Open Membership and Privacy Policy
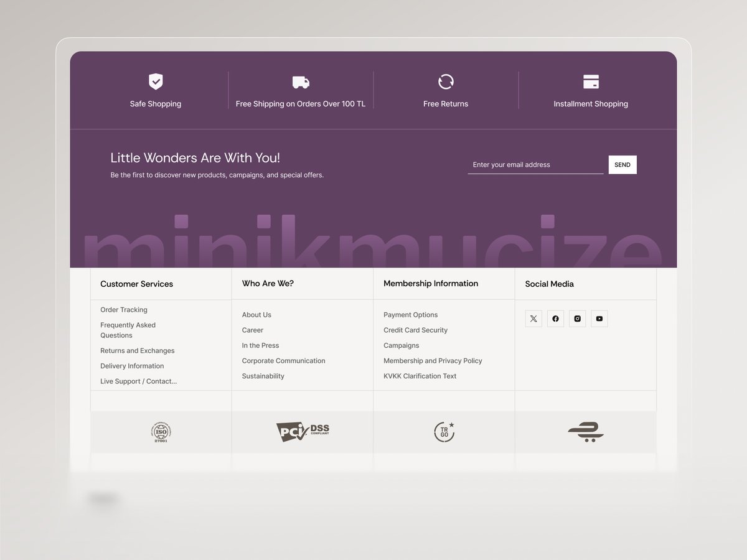 coord(433,361)
